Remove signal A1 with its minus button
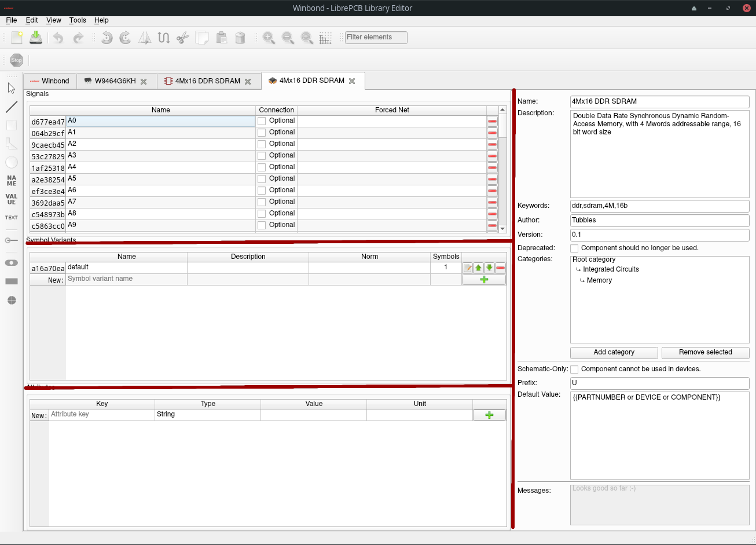The height and width of the screenshot is (545, 756). [x=492, y=133]
